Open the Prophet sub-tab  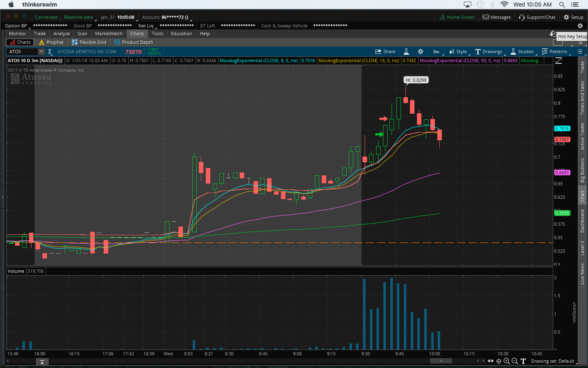tap(51, 42)
